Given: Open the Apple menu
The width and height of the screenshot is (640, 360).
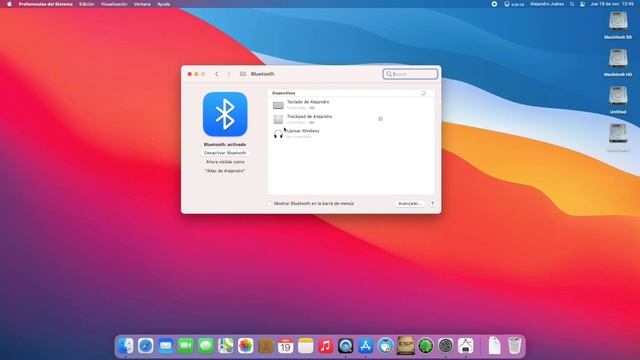Looking at the screenshot, I should tap(9, 4).
